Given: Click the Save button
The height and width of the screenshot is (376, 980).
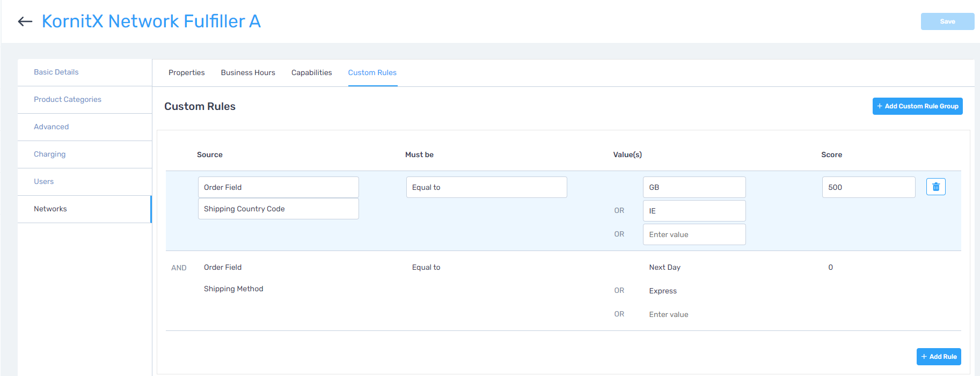Looking at the screenshot, I should pos(947,21).
